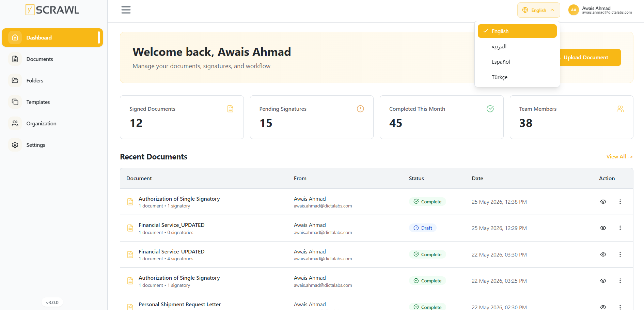Open more actions for Draft document row

pyautogui.click(x=620, y=228)
